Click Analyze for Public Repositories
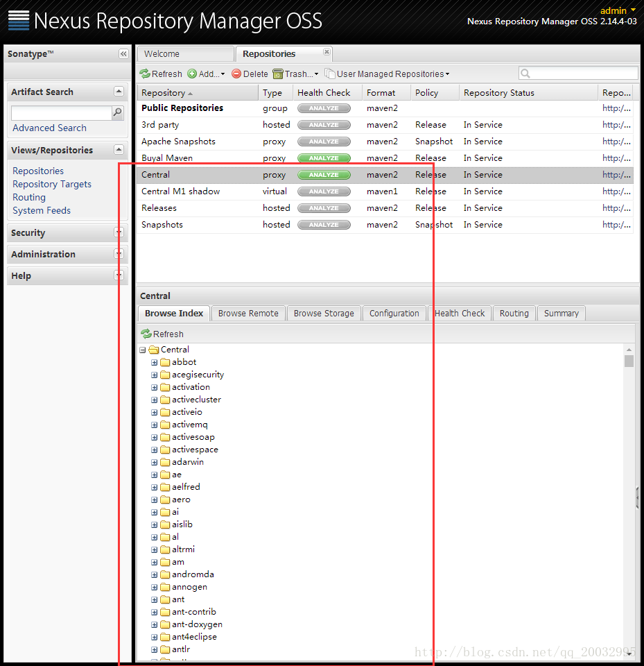This screenshot has height=666, width=644. point(324,108)
